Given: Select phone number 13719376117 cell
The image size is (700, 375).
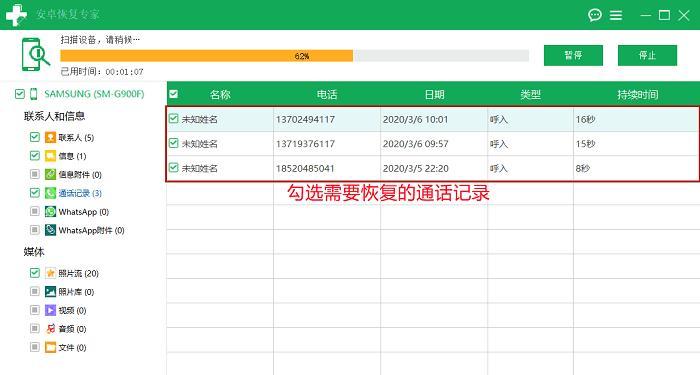Looking at the screenshot, I should pyautogui.click(x=305, y=144).
